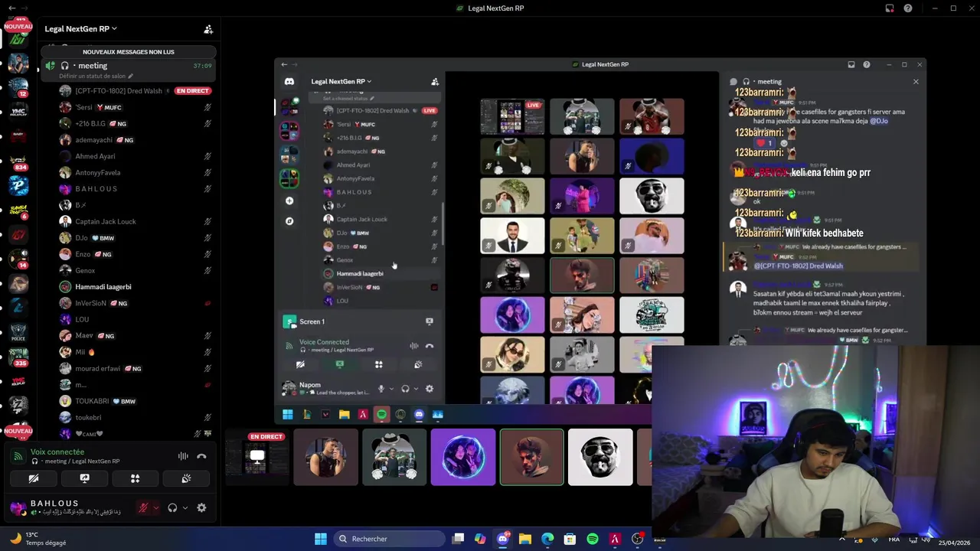Open output device options arrow beside BAHLOUS headphones

click(185, 507)
